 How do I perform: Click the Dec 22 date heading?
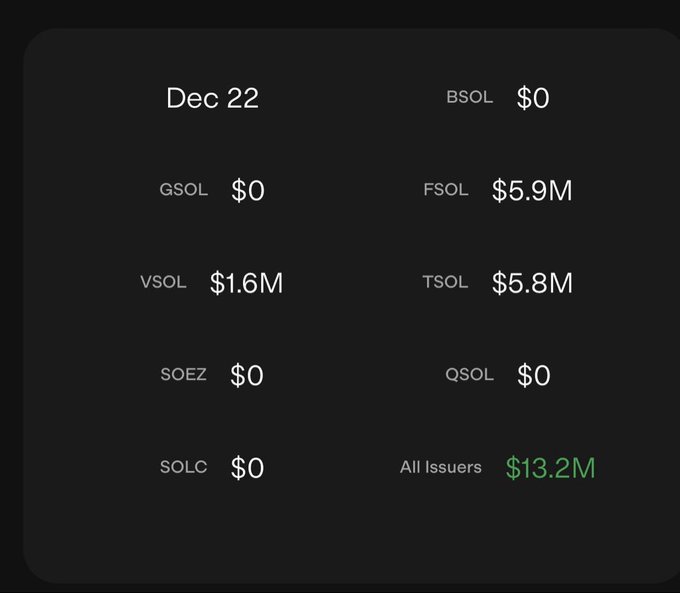click(x=212, y=98)
